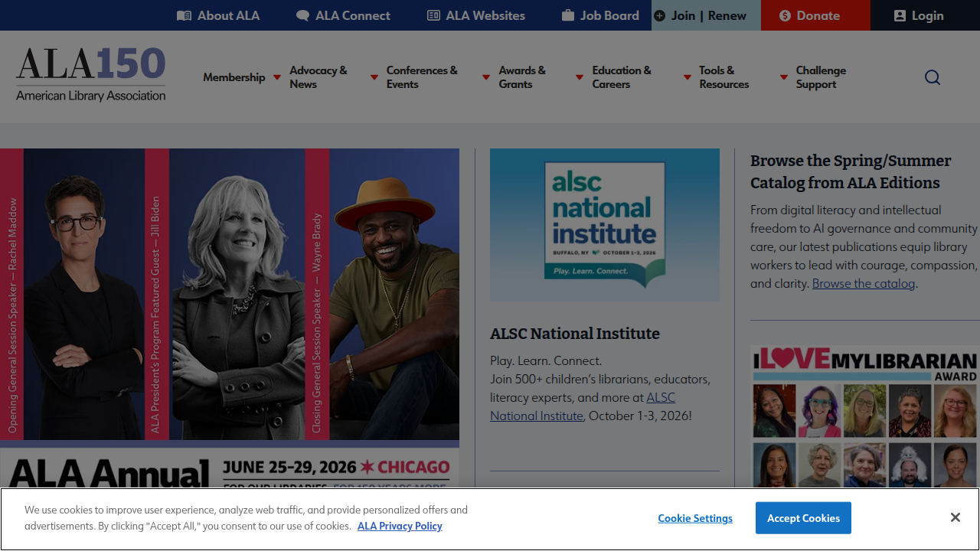Follow the Browse the catalog link
This screenshot has height=551, width=980.
pos(864,283)
